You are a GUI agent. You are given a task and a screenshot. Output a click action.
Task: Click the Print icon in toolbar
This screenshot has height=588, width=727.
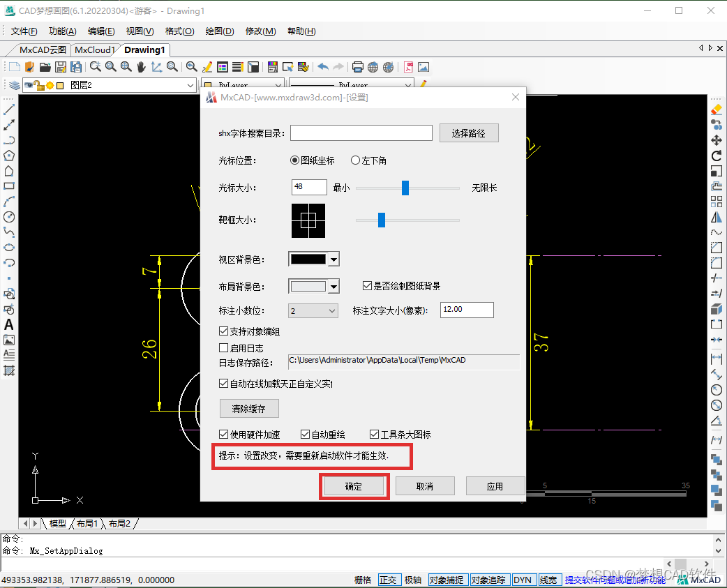(357, 67)
